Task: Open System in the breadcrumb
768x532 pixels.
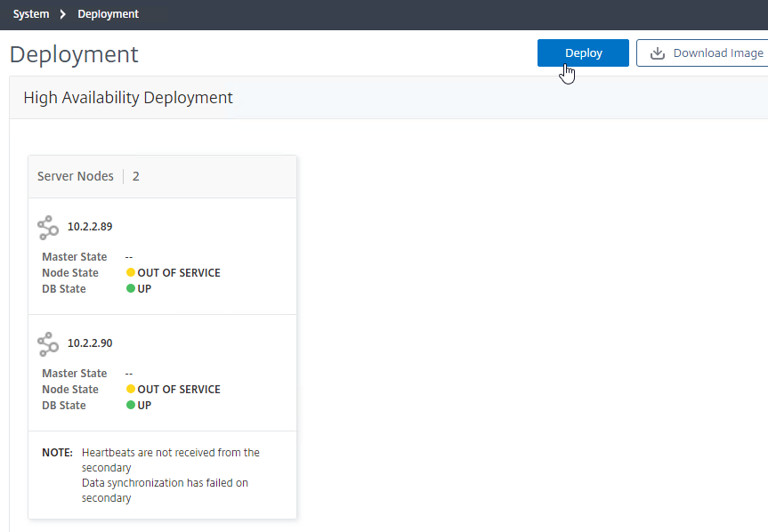Action: click(x=31, y=14)
